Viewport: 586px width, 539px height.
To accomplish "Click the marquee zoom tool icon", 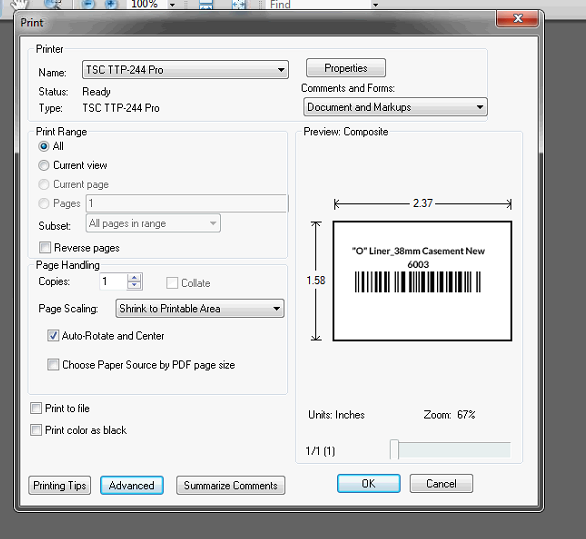I will (x=52, y=4).
